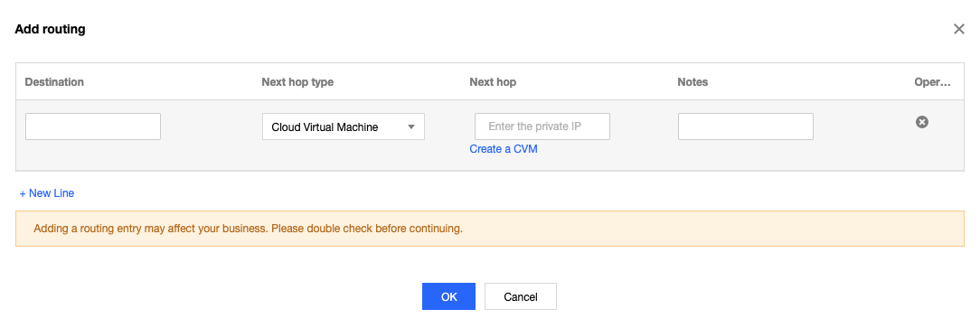Screen dimensions: 980x328
Task: Click the Enter the private IP field
Action: click(x=542, y=127)
